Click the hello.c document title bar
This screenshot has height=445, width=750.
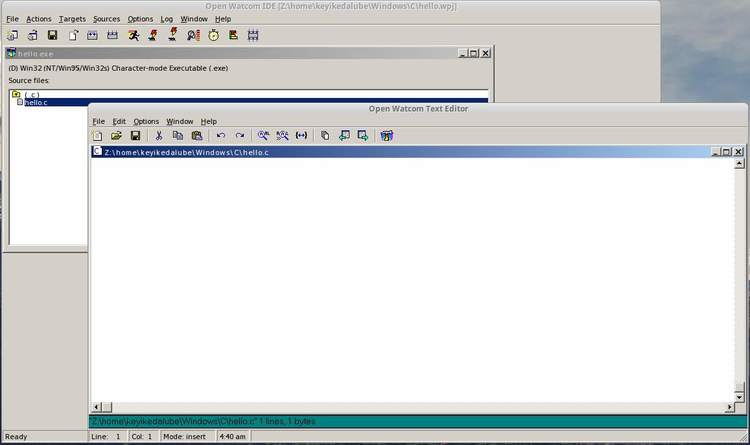tap(401, 152)
